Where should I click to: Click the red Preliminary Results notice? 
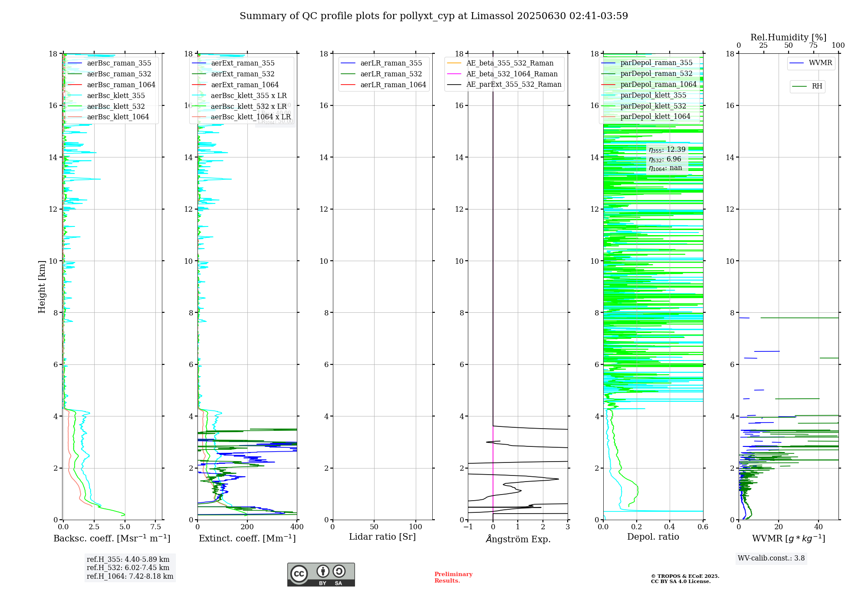pos(454,577)
